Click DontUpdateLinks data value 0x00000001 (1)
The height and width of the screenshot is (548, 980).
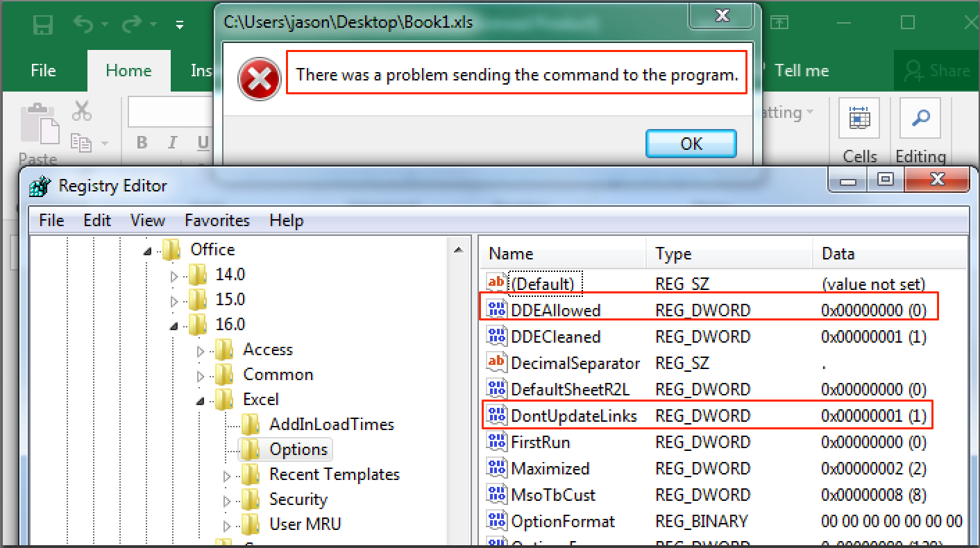pyautogui.click(x=874, y=416)
